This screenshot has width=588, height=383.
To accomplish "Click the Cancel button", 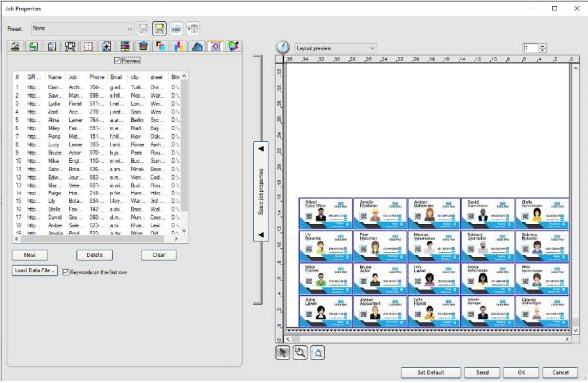I will click(x=560, y=372).
